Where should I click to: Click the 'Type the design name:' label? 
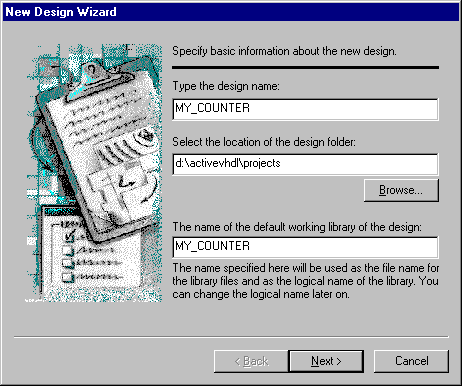tap(226, 86)
